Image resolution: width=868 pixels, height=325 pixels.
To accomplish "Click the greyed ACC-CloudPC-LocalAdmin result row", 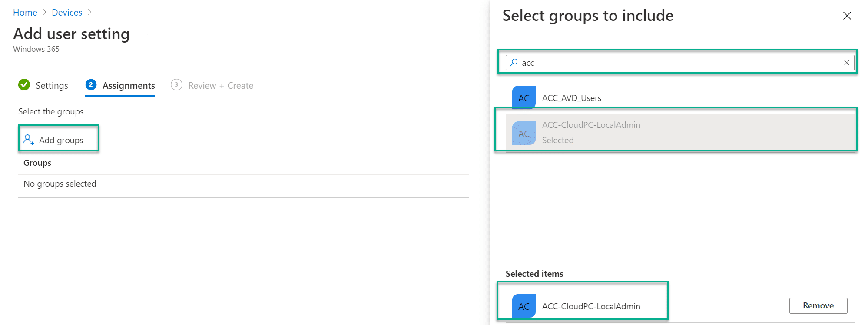I will pos(680,132).
